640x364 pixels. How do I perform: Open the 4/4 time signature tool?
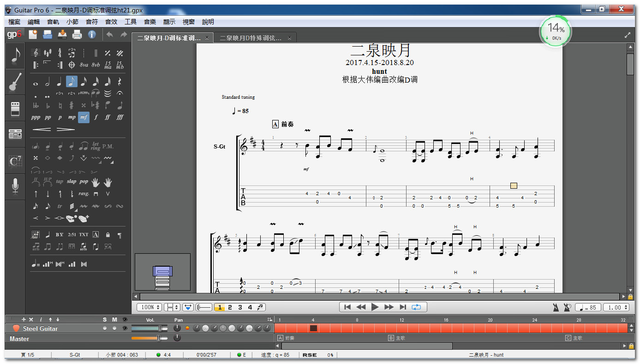60,53
